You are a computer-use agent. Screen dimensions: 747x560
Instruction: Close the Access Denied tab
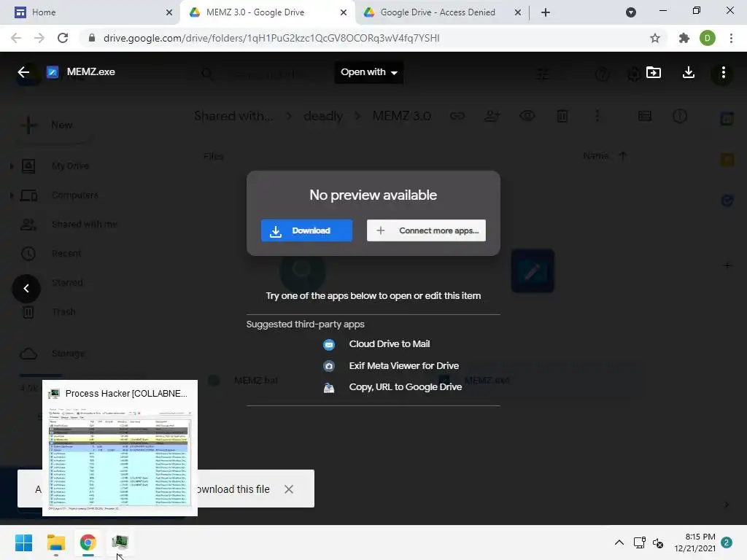[518, 12]
